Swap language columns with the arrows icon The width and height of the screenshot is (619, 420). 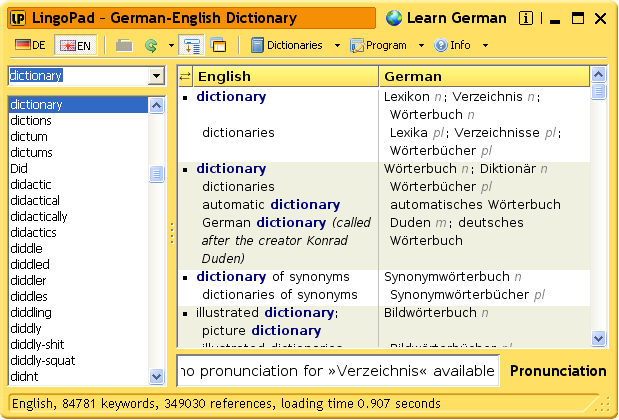click(185, 76)
